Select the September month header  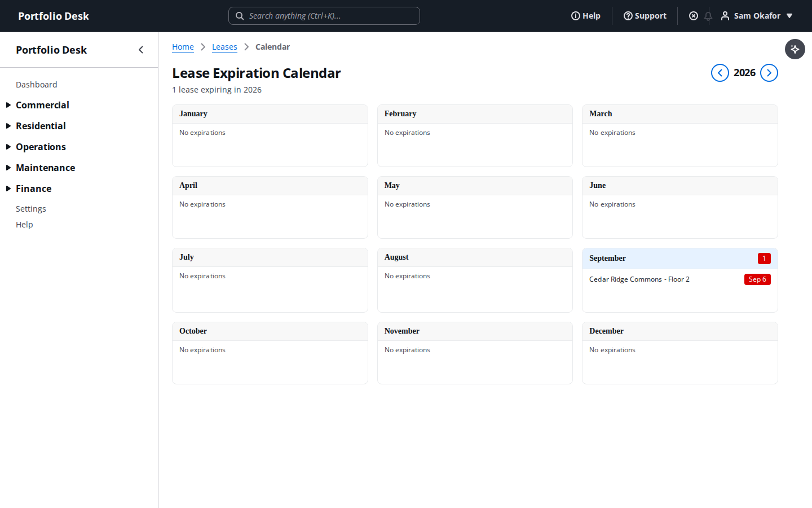(680, 259)
